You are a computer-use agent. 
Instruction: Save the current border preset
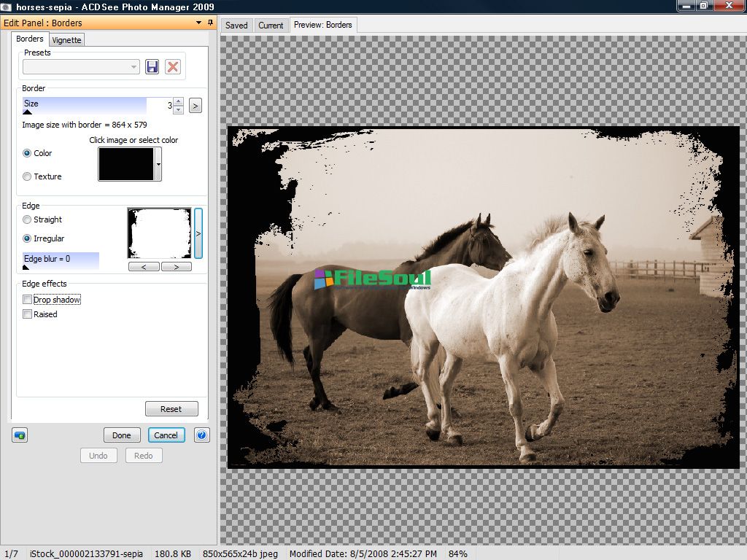(x=152, y=67)
